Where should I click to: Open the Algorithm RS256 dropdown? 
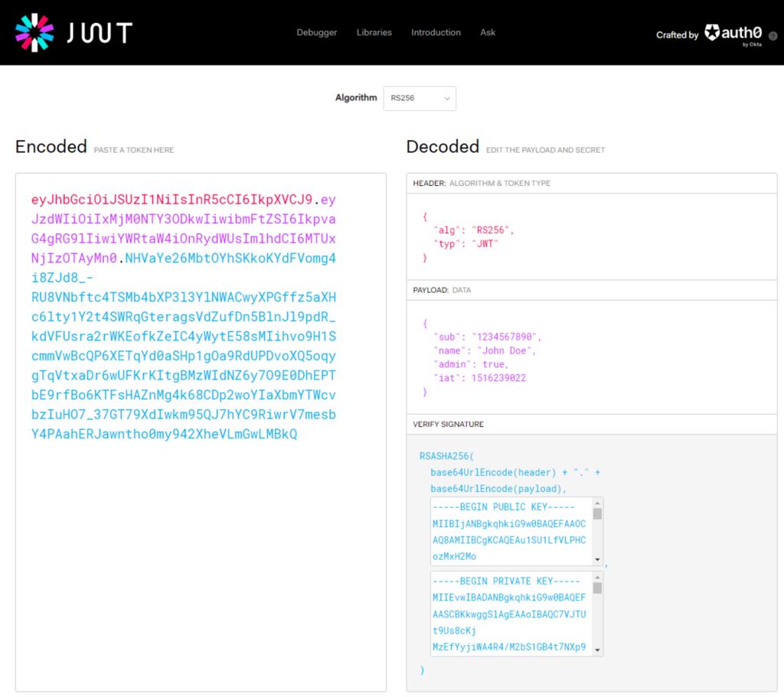420,99
